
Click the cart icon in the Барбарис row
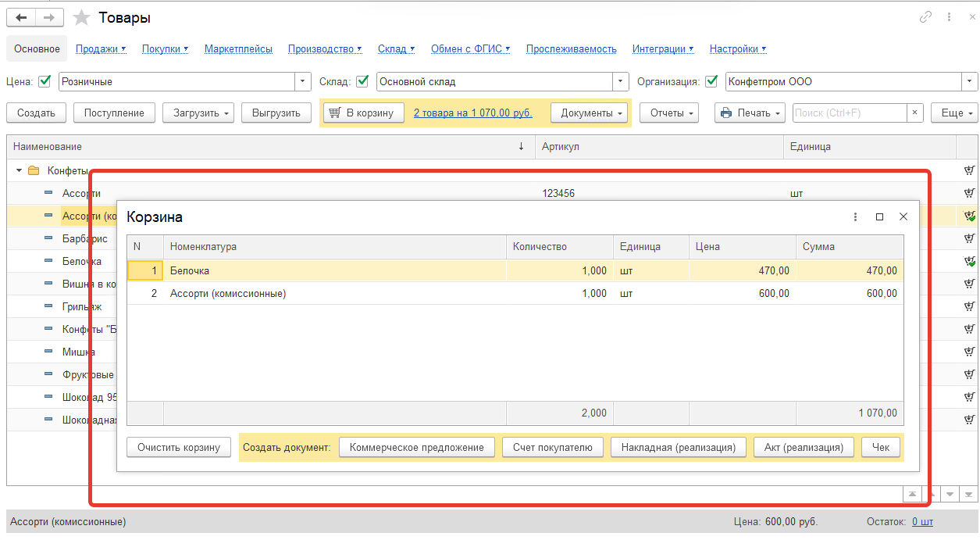[x=969, y=238]
